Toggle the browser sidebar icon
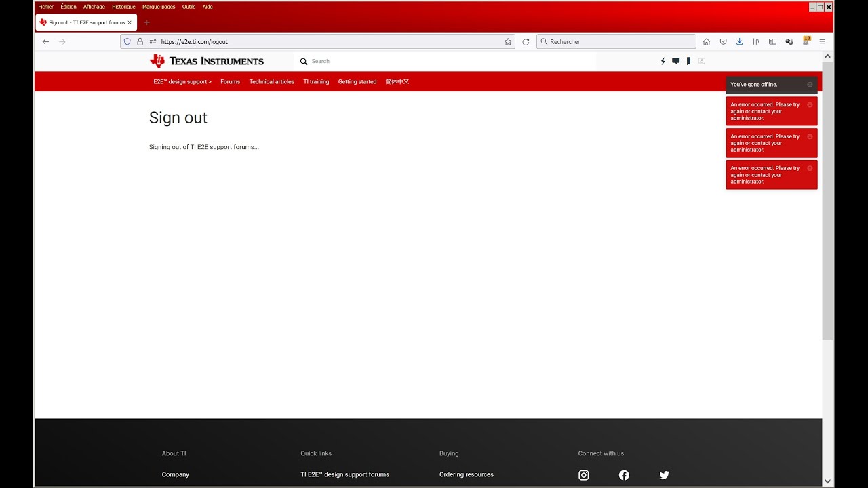The image size is (868, 488). pos(772,41)
